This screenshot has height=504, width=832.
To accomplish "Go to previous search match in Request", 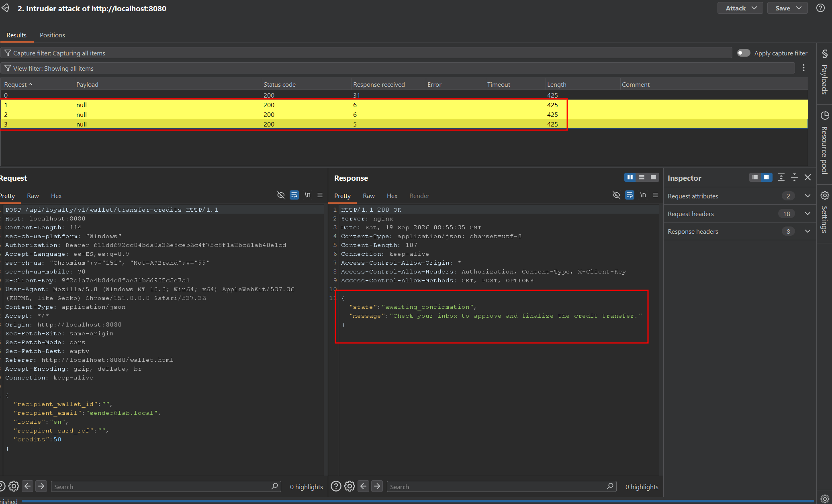I will click(28, 486).
